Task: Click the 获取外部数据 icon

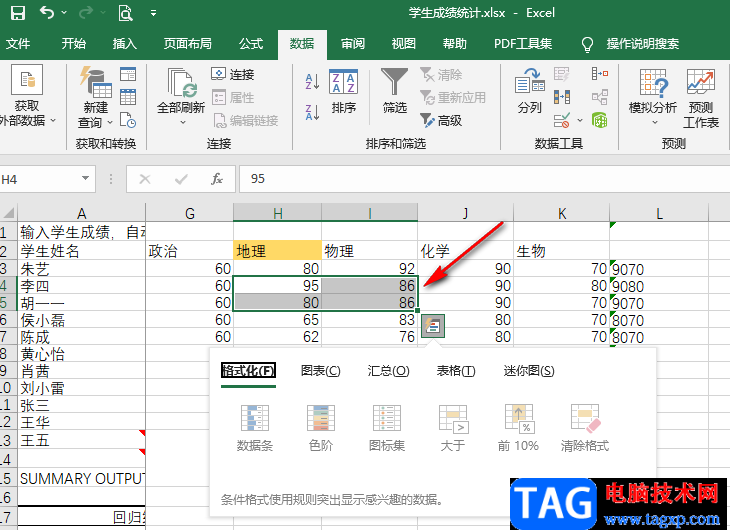Action: 27,80
